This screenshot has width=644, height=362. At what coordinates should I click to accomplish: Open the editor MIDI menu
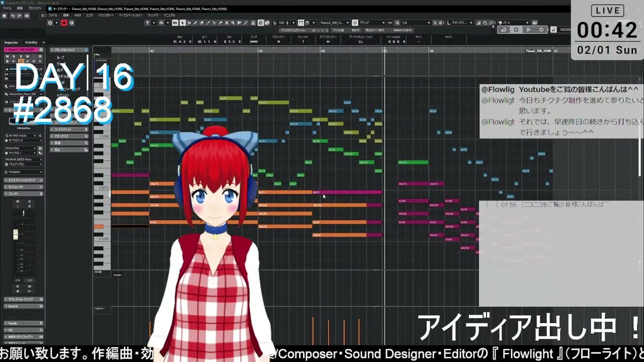(x=77, y=15)
